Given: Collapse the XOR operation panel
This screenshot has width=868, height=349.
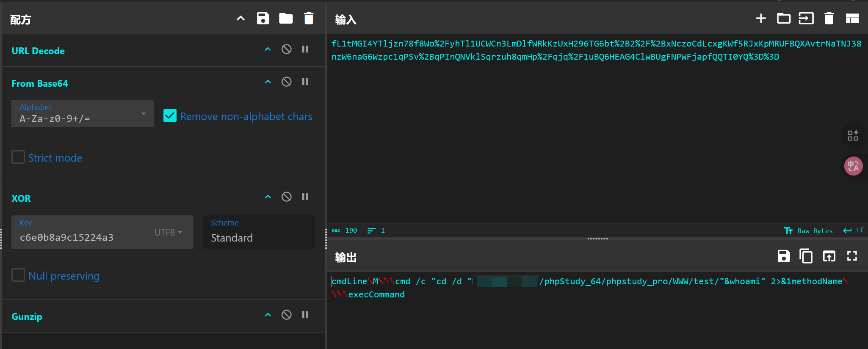Looking at the screenshot, I should click(x=268, y=197).
